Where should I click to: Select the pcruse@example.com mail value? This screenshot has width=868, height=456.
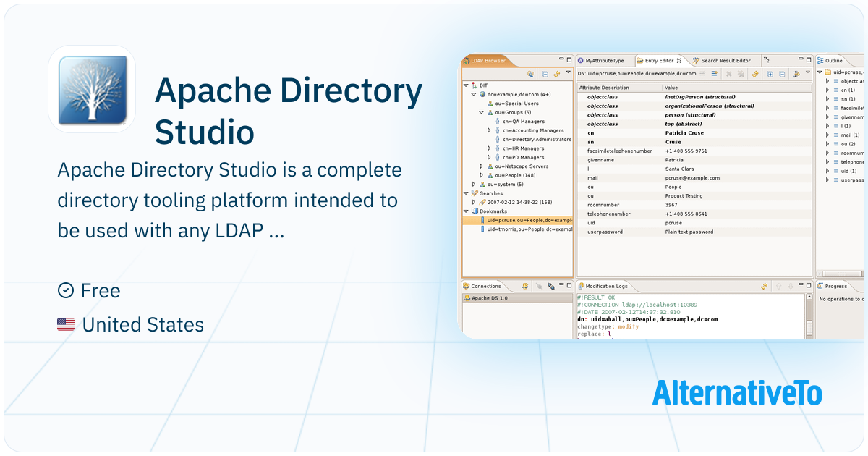click(x=692, y=178)
